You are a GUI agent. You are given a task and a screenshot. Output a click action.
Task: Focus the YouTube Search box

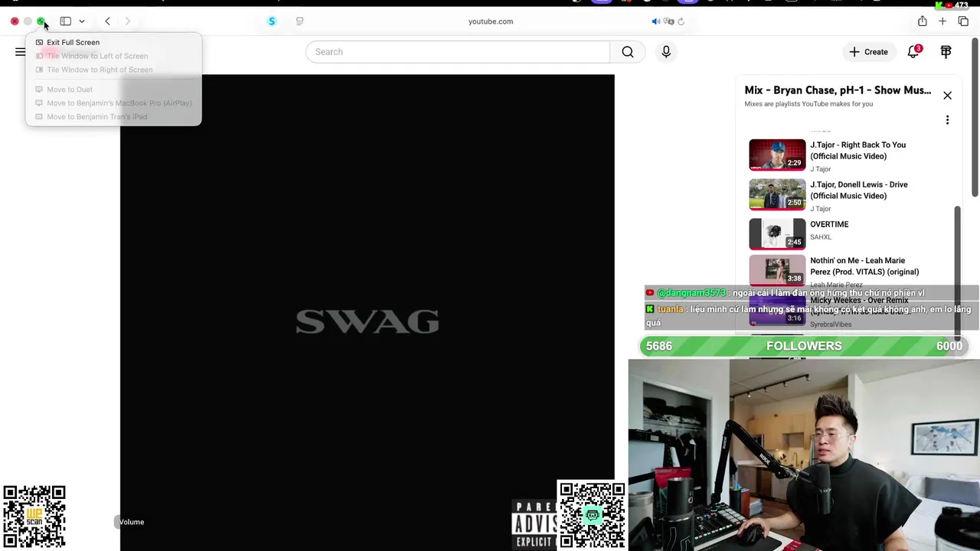[458, 52]
